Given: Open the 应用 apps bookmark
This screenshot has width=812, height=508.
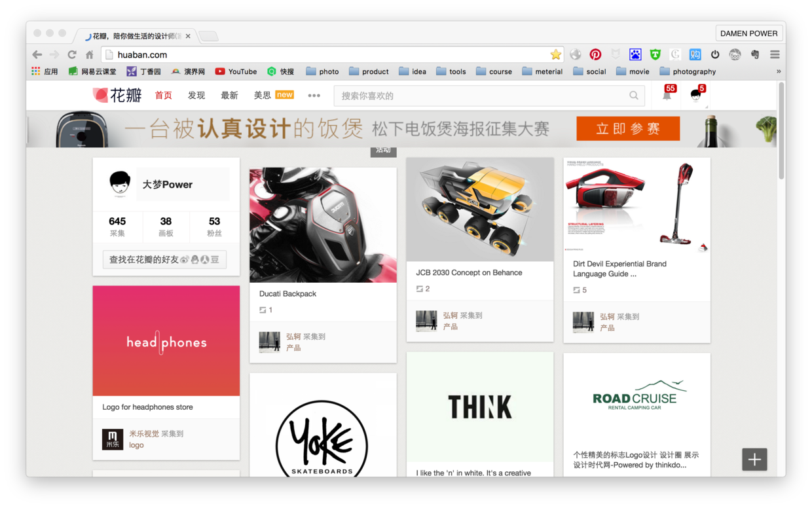Looking at the screenshot, I should click(x=45, y=71).
